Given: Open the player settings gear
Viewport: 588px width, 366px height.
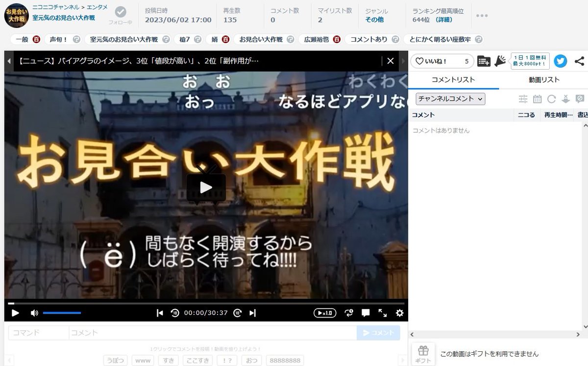Looking at the screenshot, I should pyautogui.click(x=400, y=313).
